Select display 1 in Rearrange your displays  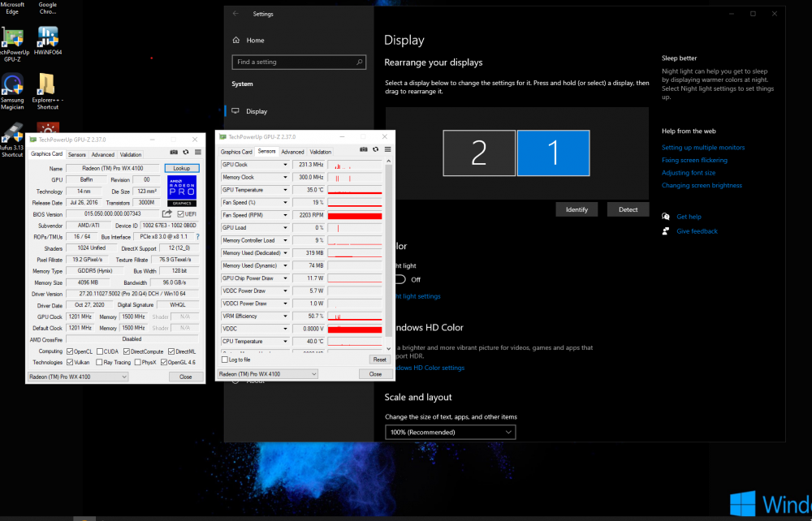(553, 153)
